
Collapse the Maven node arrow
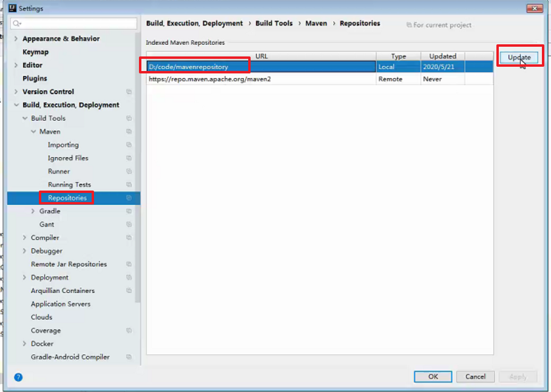coord(33,131)
